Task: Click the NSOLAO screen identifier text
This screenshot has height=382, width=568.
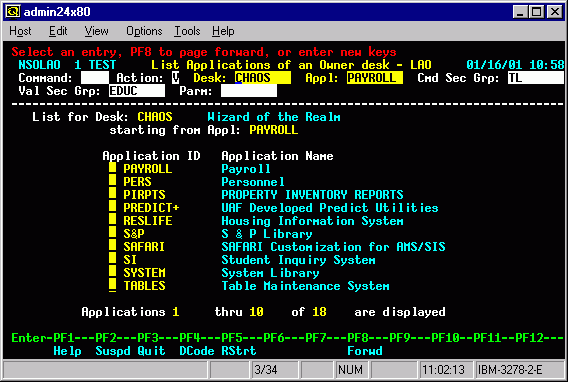Action: [39, 65]
